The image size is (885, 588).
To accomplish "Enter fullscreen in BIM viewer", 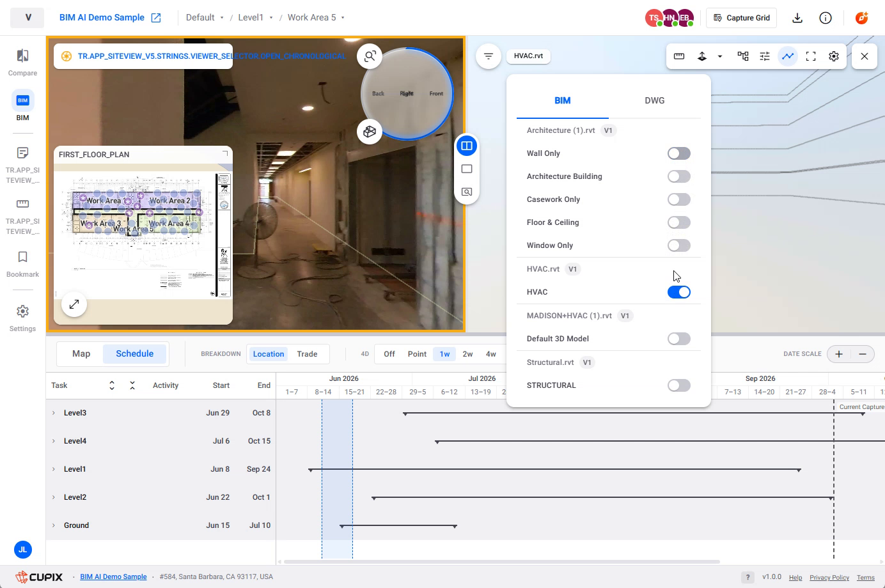I will coord(811,56).
